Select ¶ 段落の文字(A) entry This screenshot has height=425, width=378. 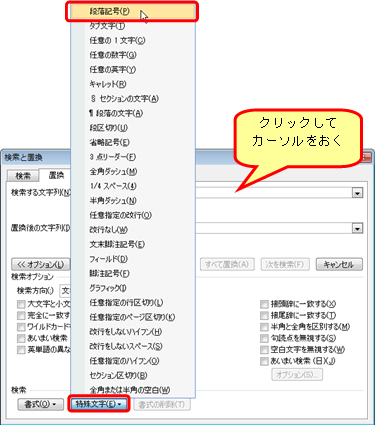point(132,113)
